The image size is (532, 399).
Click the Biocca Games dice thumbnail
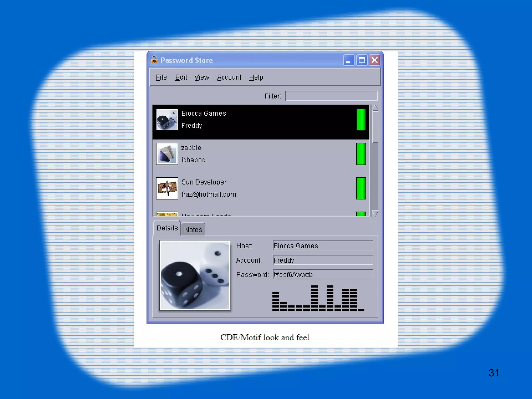(x=167, y=119)
